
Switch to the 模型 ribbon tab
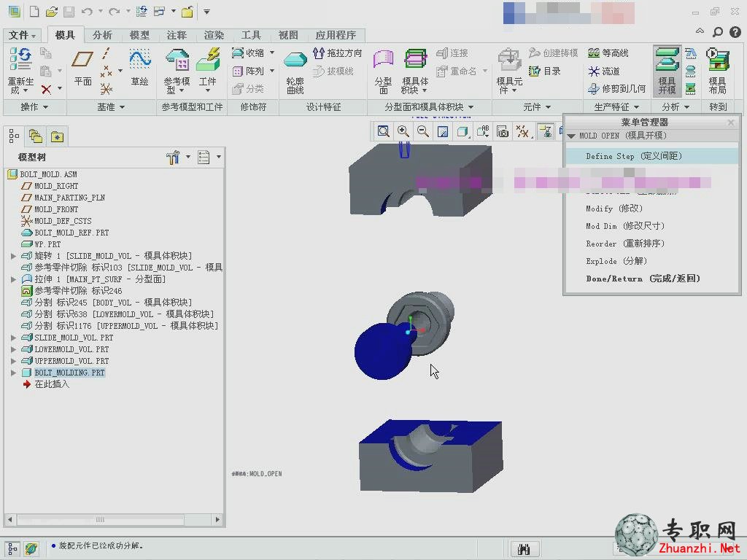[139, 35]
